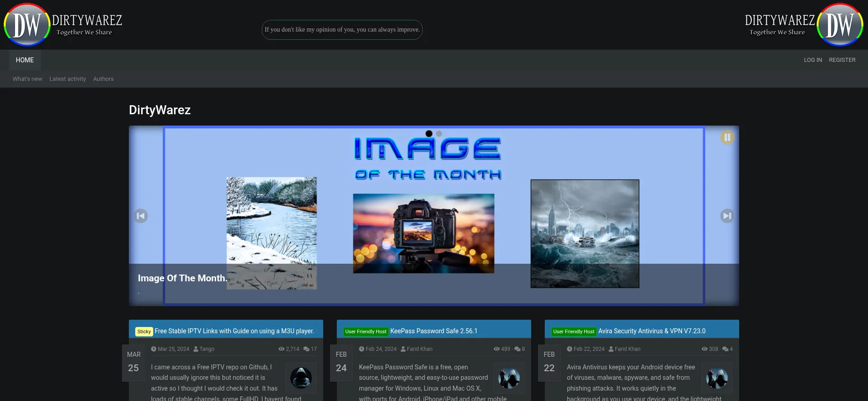Click Mar 25, 2024 date on IPTV post
This screenshot has height=401, width=868.
click(x=174, y=349)
